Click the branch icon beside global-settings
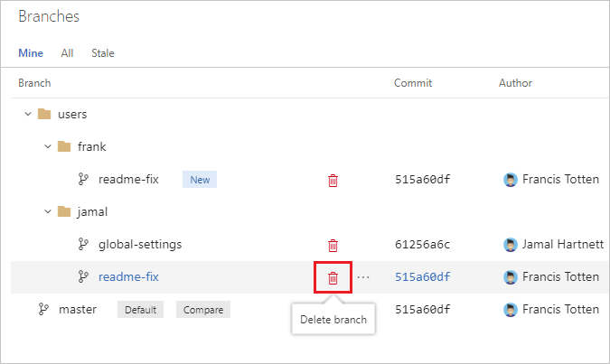The image size is (610, 364). point(83,244)
